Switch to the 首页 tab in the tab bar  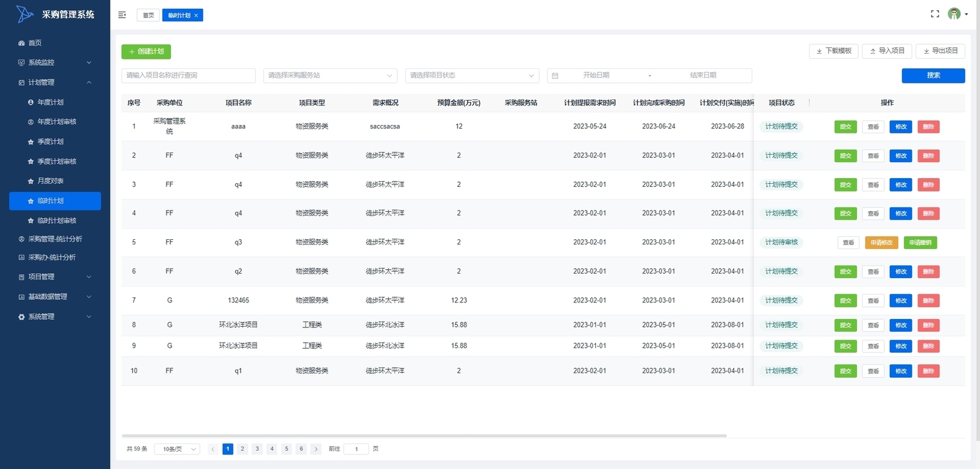(148, 15)
